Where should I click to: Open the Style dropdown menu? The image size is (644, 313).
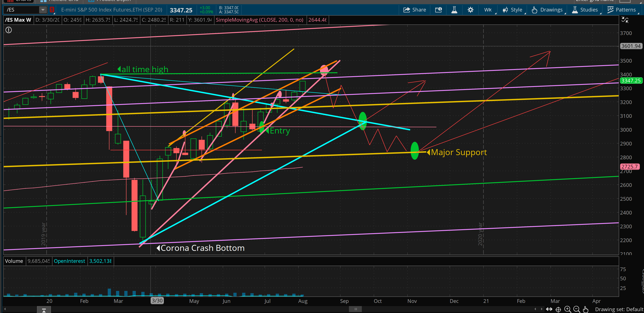(513, 10)
